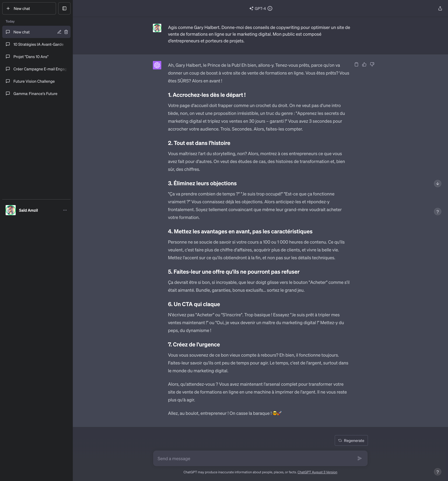Give a thumbs up to the response
This screenshot has width=448, height=481.
(x=364, y=64)
